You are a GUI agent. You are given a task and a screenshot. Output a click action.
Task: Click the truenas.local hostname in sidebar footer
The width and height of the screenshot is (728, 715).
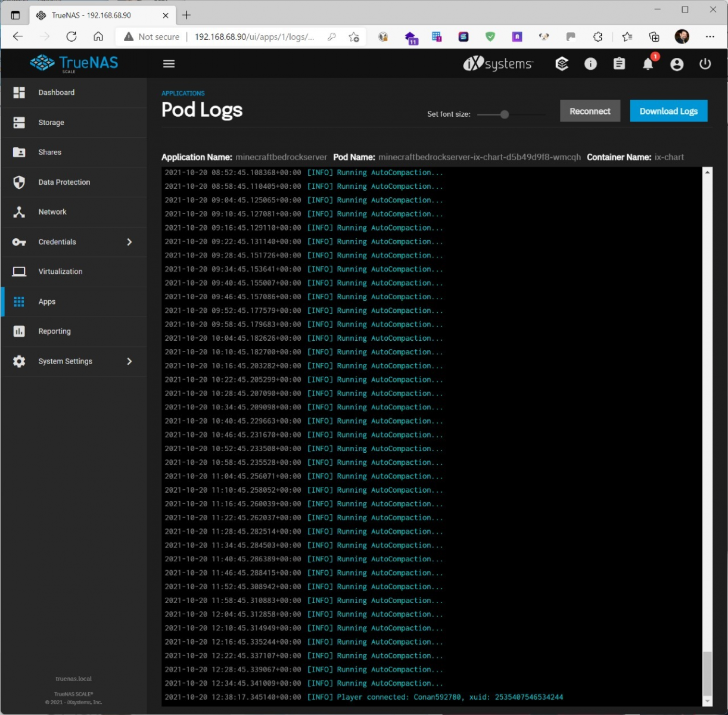(x=74, y=679)
